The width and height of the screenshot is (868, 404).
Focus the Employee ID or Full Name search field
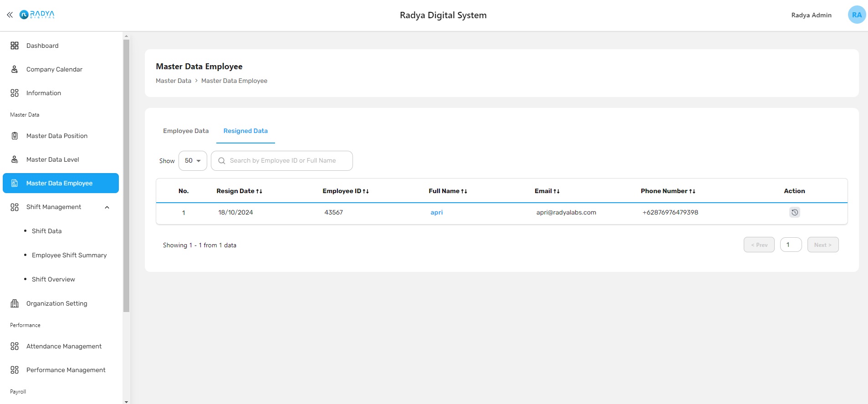(x=288, y=161)
